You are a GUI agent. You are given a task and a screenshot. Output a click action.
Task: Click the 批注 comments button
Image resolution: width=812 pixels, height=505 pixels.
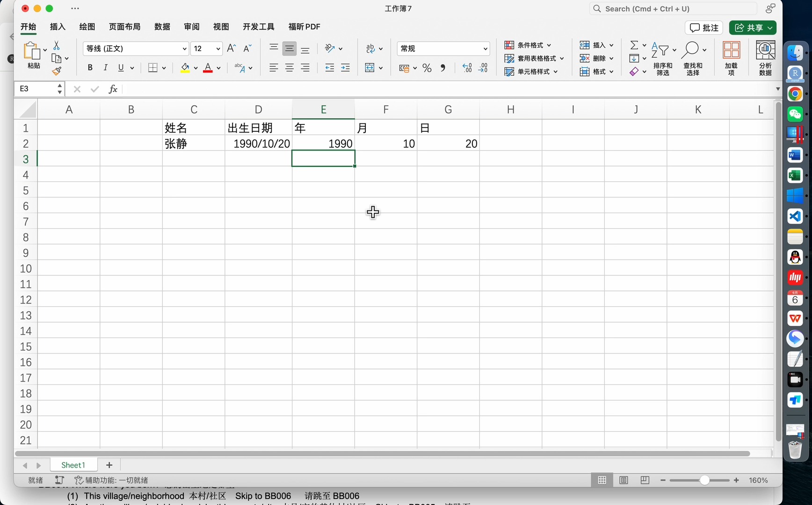pyautogui.click(x=704, y=28)
